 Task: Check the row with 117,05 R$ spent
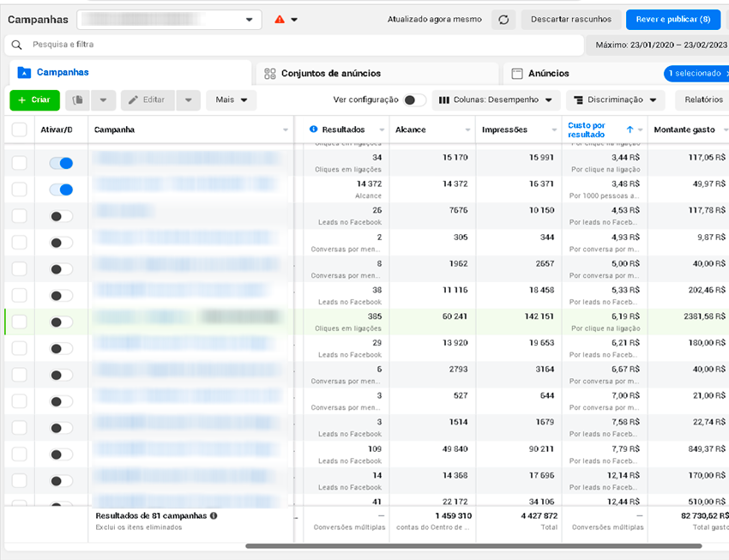(x=19, y=163)
